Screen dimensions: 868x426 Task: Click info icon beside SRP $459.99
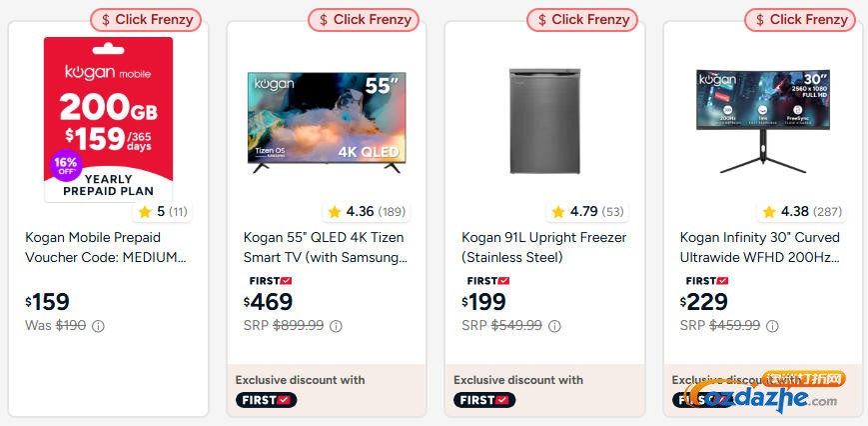tap(772, 326)
